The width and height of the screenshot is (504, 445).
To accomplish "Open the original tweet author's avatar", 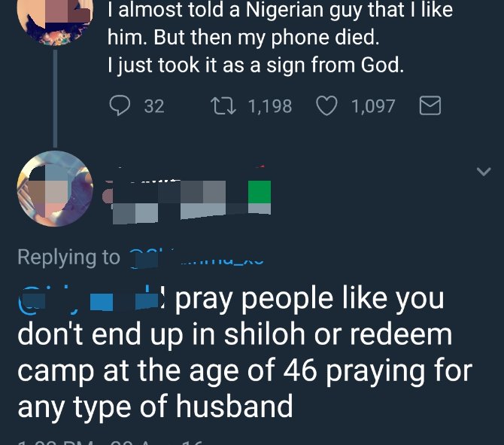I will [55, 20].
